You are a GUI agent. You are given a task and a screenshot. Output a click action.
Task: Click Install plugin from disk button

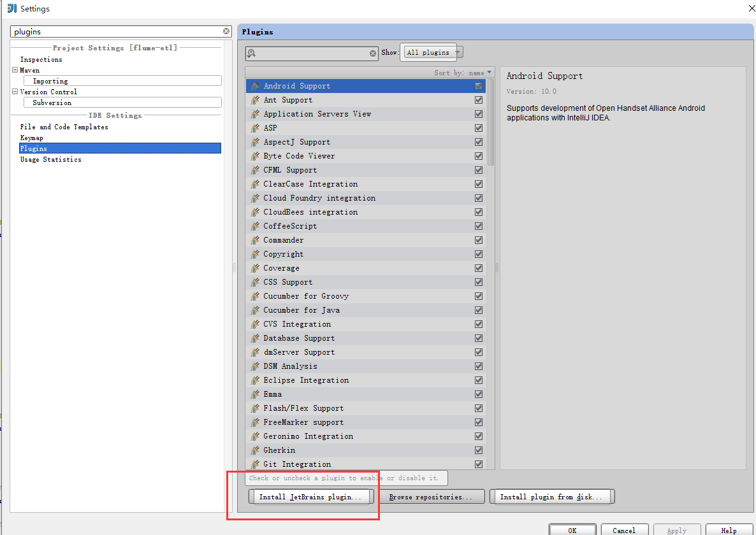552,497
